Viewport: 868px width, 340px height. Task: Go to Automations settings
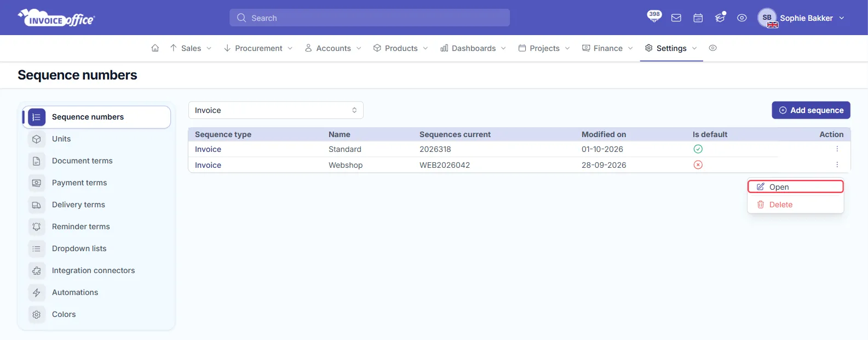click(x=75, y=292)
